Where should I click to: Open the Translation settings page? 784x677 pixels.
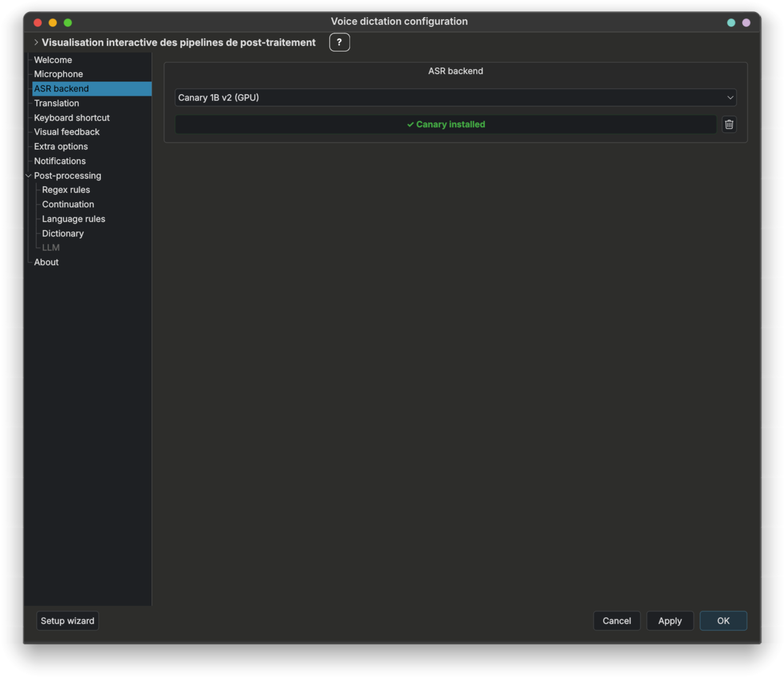(56, 103)
